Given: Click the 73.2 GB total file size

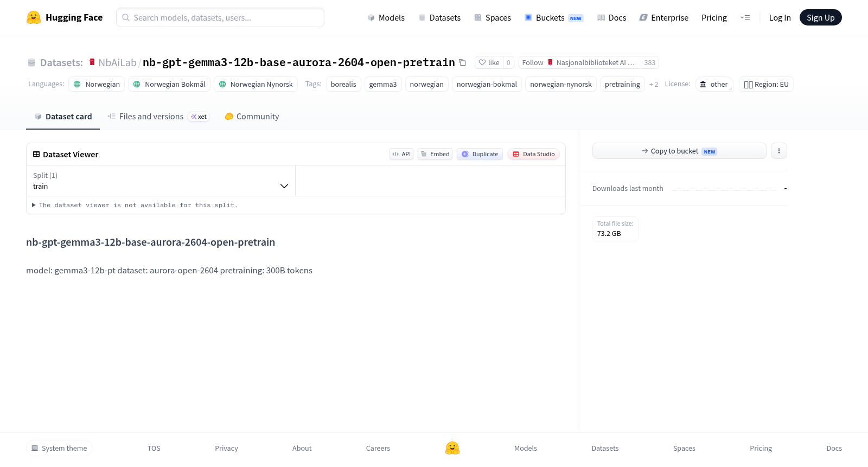Looking at the screenshot, I should coord(609,233).
